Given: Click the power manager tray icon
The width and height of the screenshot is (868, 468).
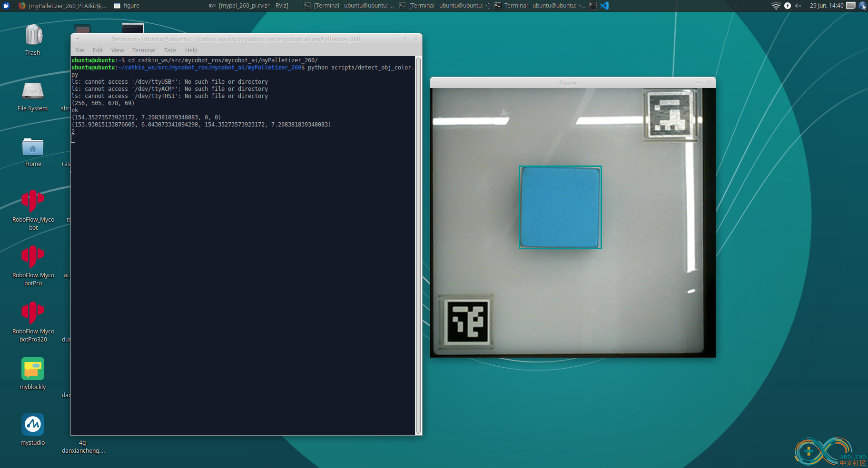Looking at the screenshot, I should point(788,6).
